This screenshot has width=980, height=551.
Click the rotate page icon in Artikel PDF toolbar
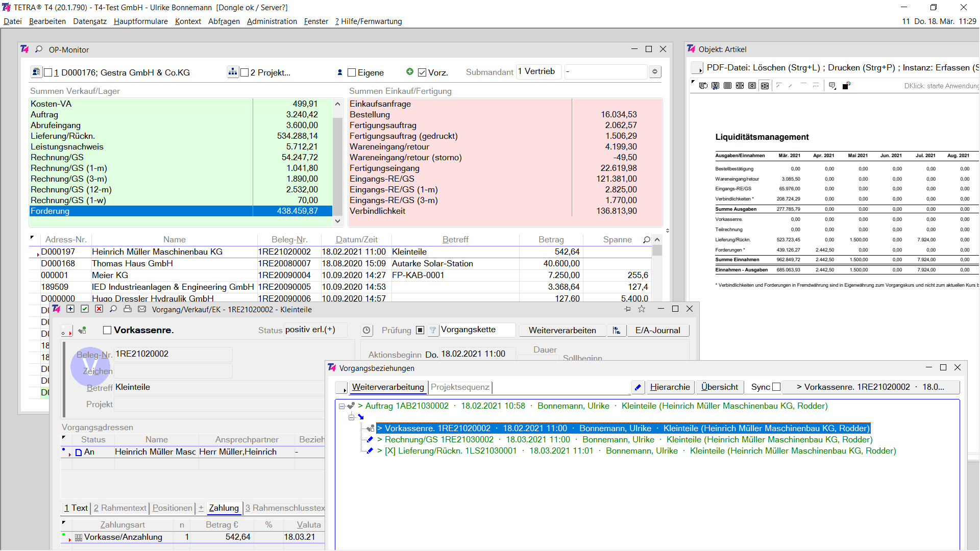coord(703,86)
